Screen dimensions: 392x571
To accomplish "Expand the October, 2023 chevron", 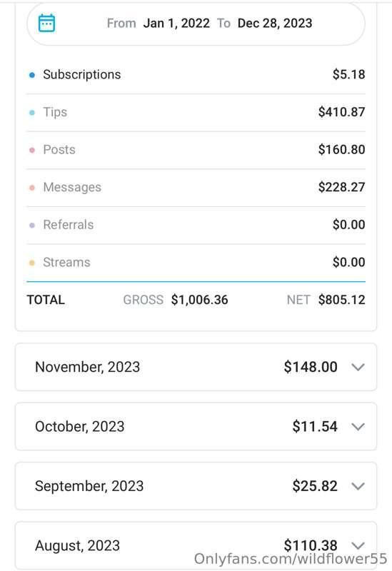I will 358,426.
